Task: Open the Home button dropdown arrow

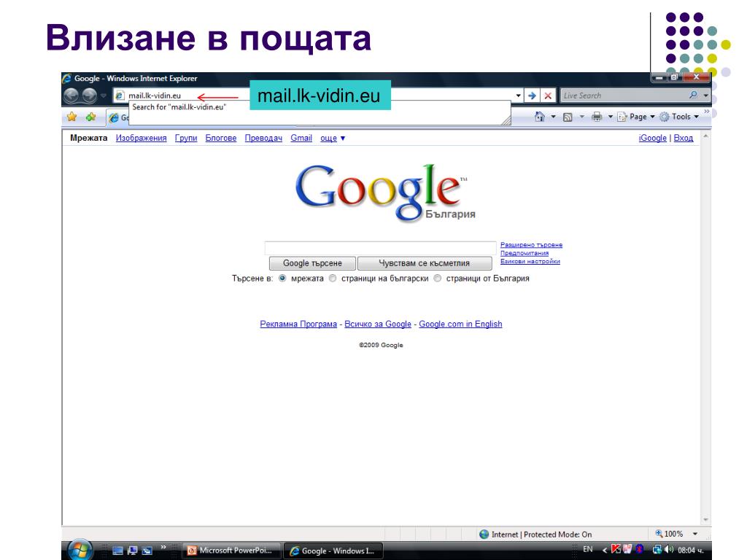Action: (x=553, y=117)
